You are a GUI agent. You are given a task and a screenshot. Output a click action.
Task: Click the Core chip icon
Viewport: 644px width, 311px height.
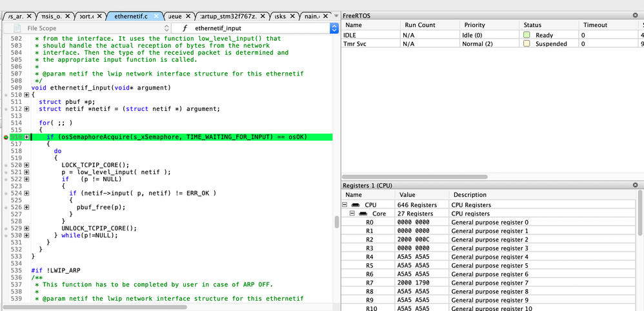[x=363, y=214]
